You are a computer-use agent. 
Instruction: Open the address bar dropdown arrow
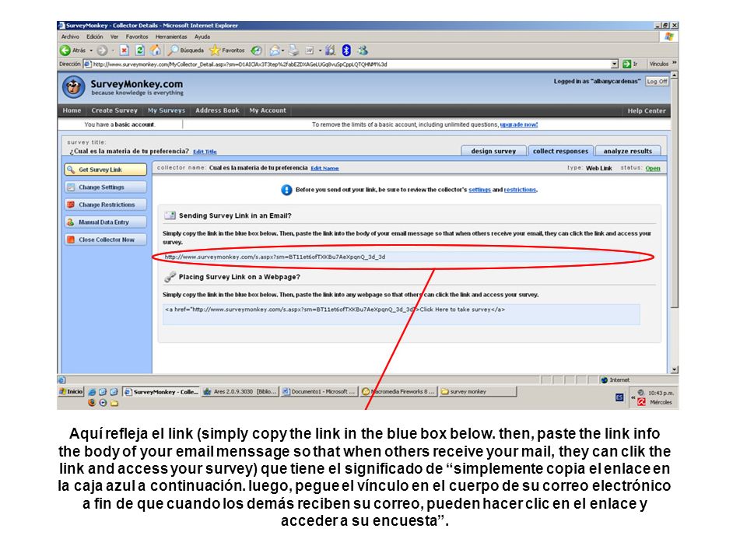pos(615,64)
